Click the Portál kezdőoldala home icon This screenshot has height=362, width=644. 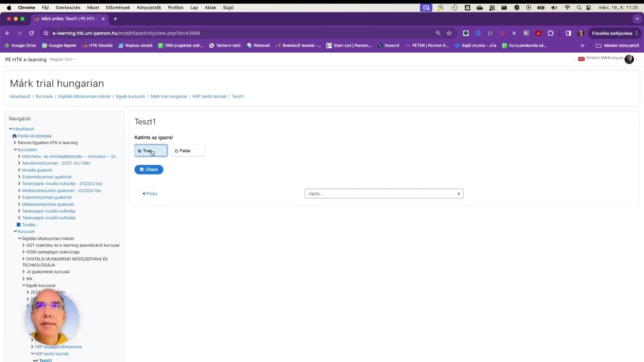click(x=15, y=136)
